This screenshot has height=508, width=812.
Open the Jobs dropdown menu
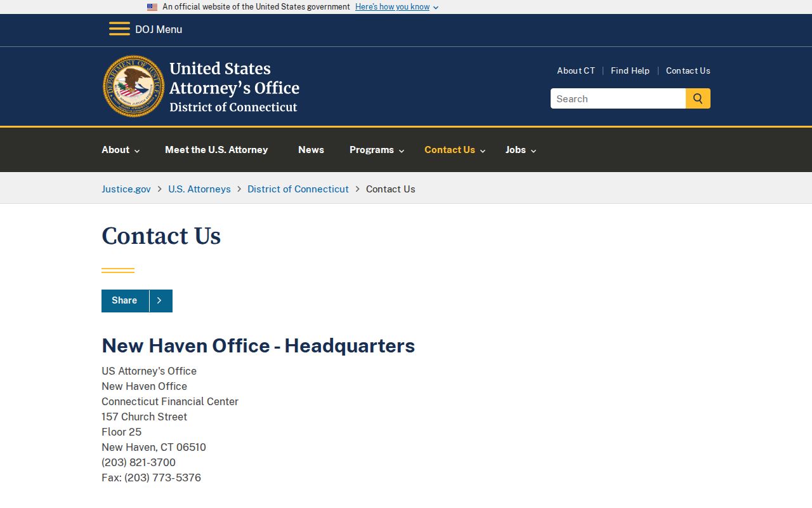(521, 150)
